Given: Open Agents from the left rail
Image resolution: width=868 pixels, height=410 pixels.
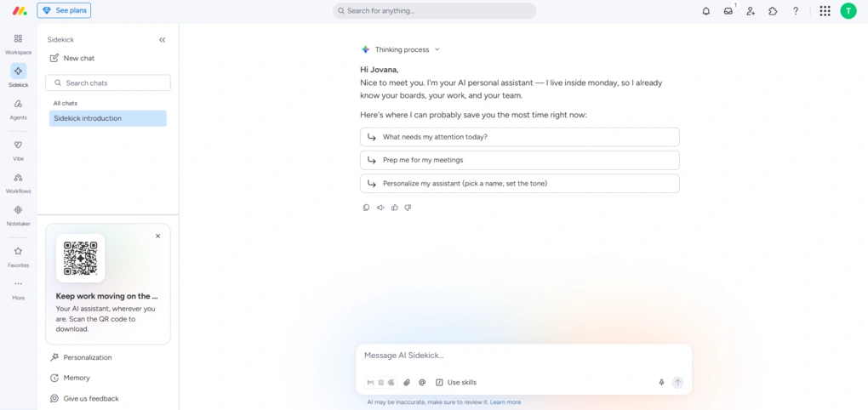Looking at the screenshot, I should 18,109.
